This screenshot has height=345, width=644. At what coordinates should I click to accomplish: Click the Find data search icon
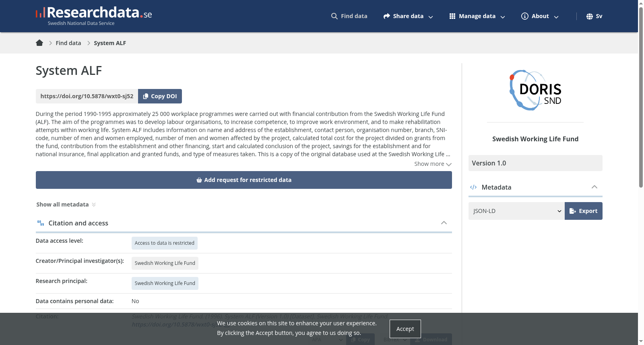(x=334, y=16)
